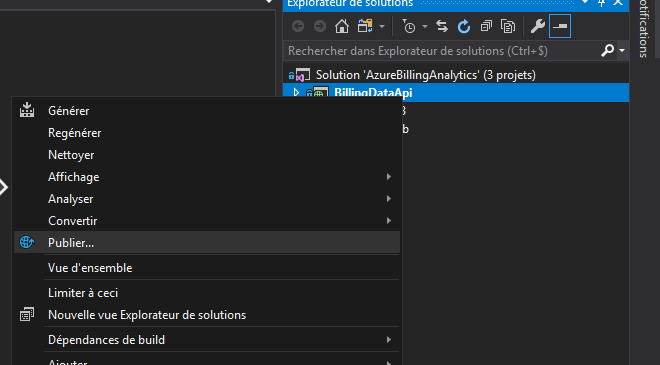Viewport: 660px width, 365px height.
Task: Click the Back navigation arrow in Solution Explorer
Action: point(298,26)
